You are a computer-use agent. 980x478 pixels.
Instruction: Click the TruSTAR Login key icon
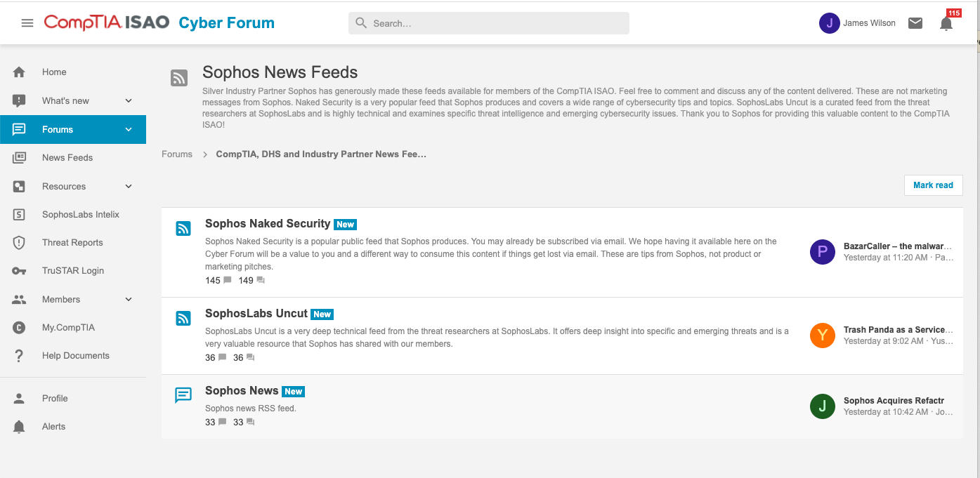pos(19,271)
